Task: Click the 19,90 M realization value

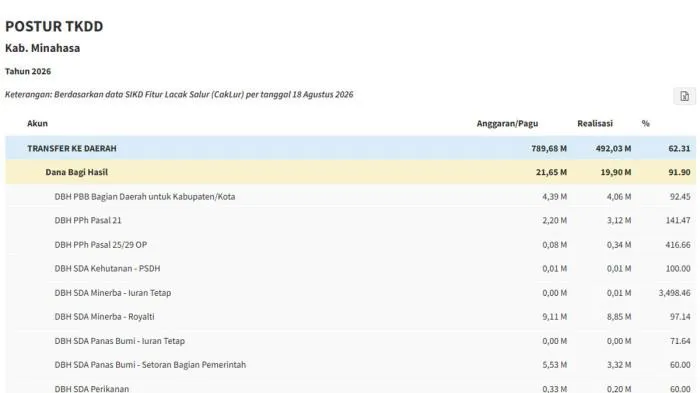Action: coord(616,172)
